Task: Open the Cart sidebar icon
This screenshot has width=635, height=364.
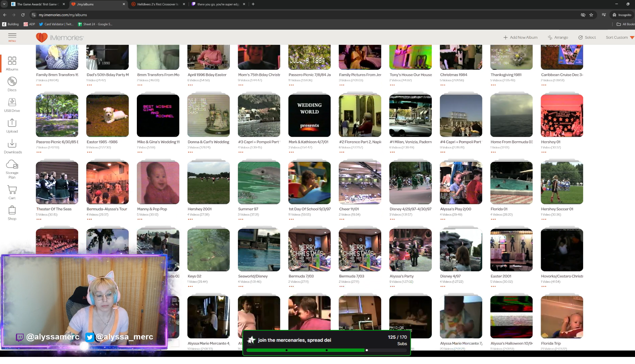Action: 12,192
